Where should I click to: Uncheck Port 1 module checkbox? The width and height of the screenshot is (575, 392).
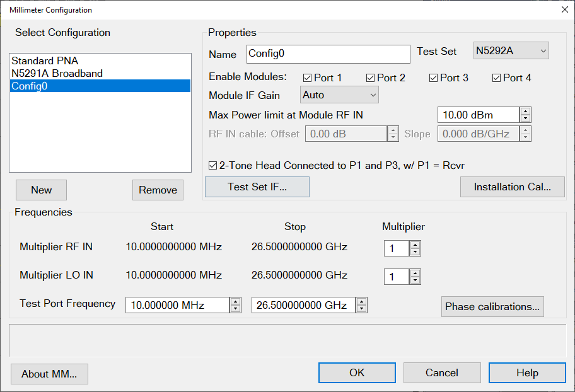coord(308,78)
